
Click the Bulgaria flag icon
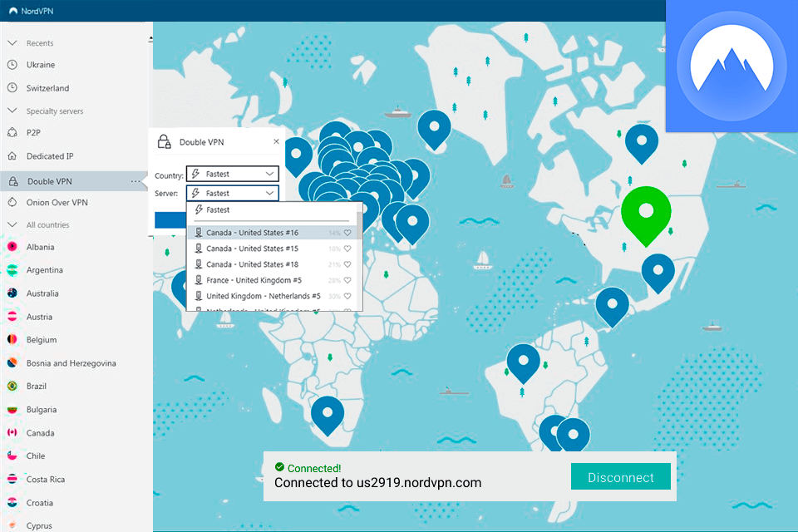[12, 409]
